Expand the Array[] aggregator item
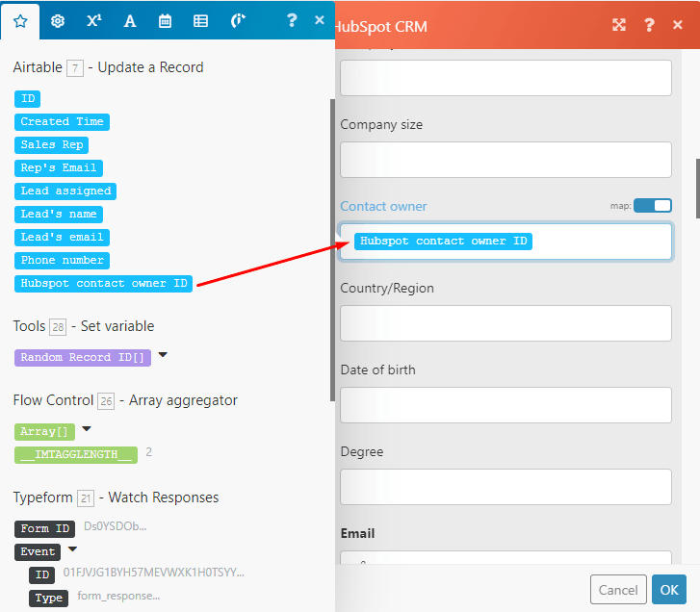Image resolution: width=700 pixels, height=612 pixels. click(87, 429)
